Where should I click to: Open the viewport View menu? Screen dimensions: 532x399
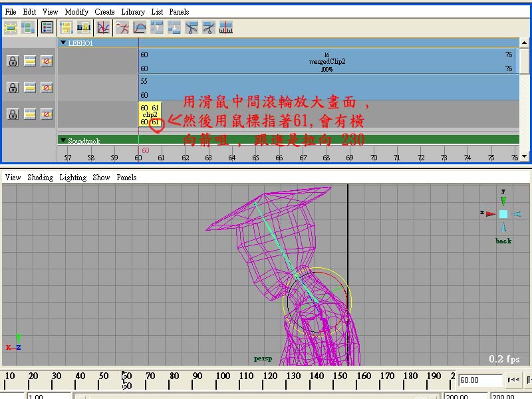(x=13, y=178)
